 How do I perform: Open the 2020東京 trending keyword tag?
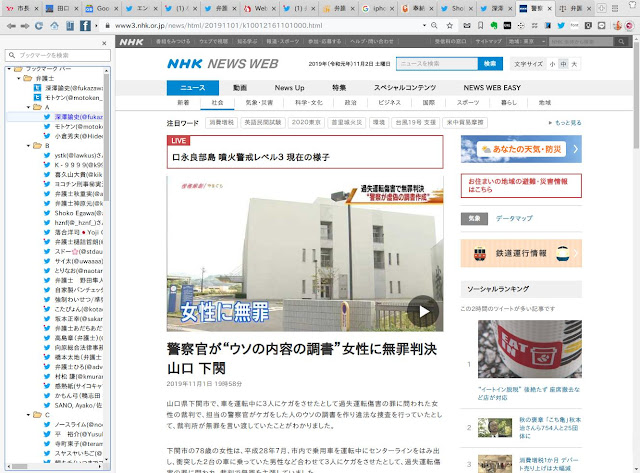coord(306,122)
